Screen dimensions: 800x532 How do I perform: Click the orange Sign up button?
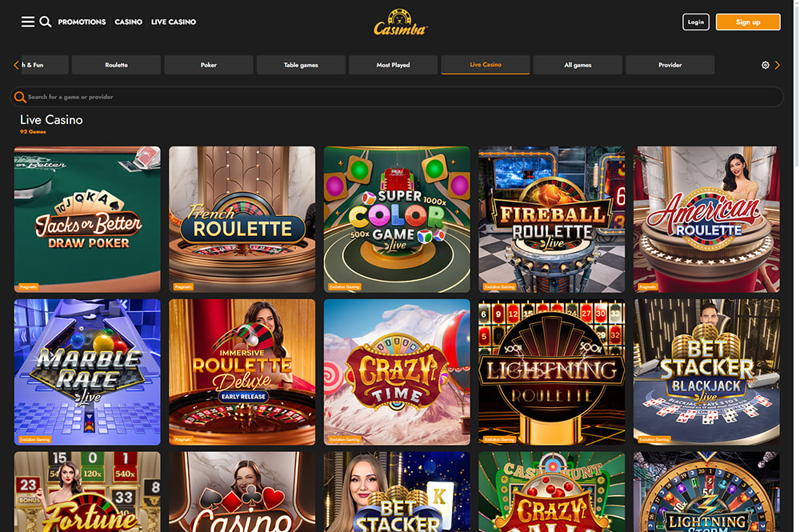pyautogui.click(x=748, y=22)
